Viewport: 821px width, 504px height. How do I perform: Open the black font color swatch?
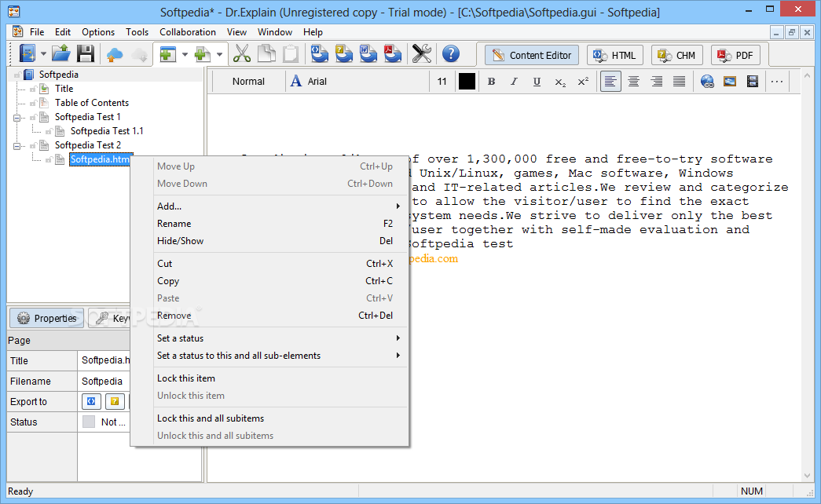click(x=467, y=82)
